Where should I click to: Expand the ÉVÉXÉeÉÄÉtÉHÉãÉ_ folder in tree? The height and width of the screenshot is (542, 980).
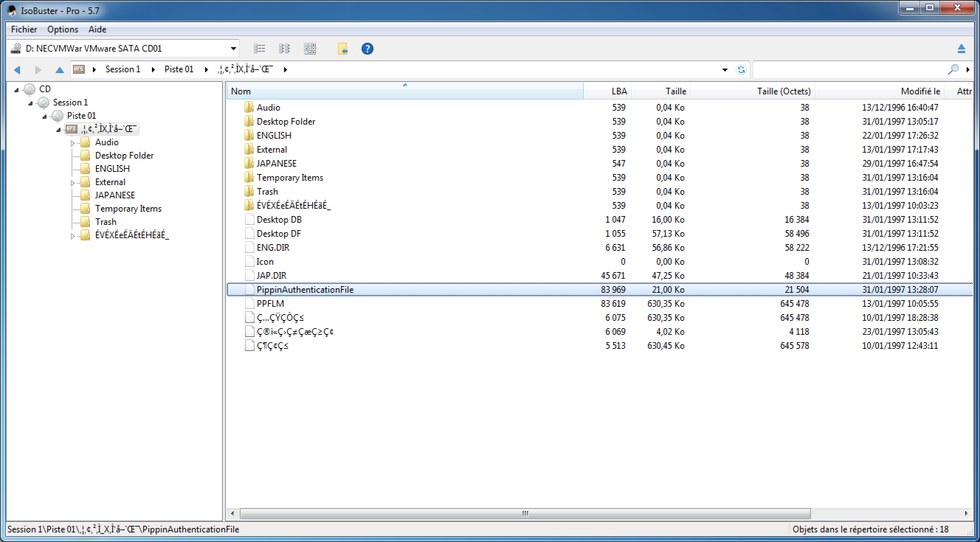(73, 236)
